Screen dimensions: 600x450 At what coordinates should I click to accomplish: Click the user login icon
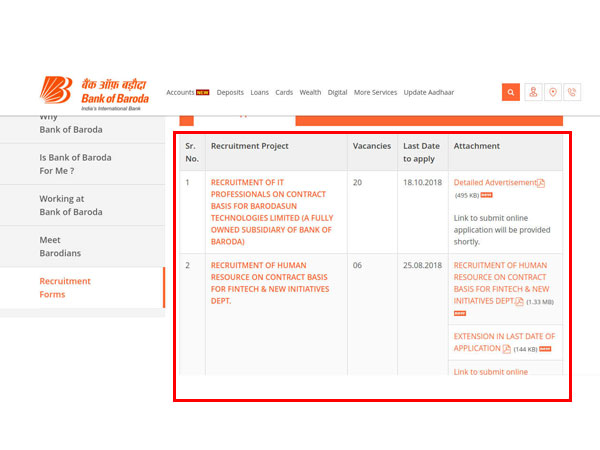533,92
